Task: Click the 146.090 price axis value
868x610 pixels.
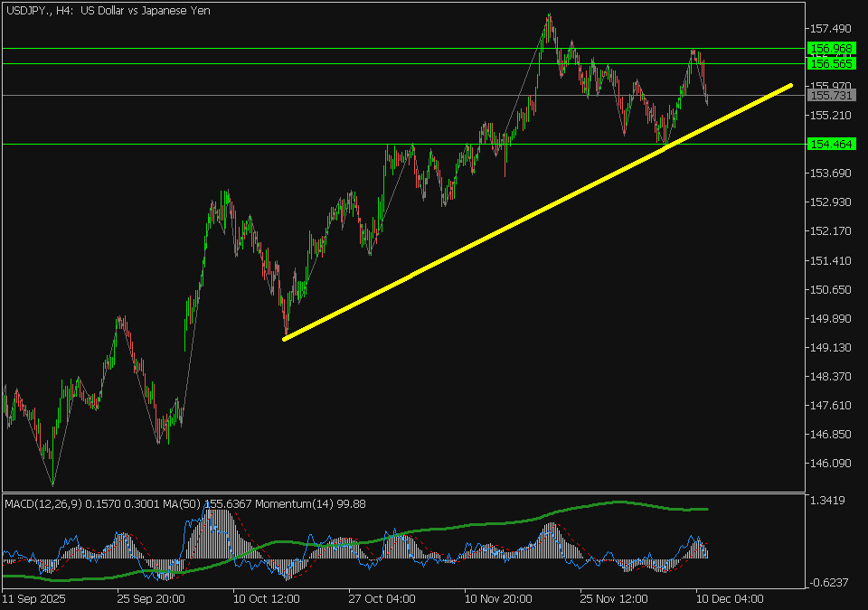Action: [x=830, y=464]
